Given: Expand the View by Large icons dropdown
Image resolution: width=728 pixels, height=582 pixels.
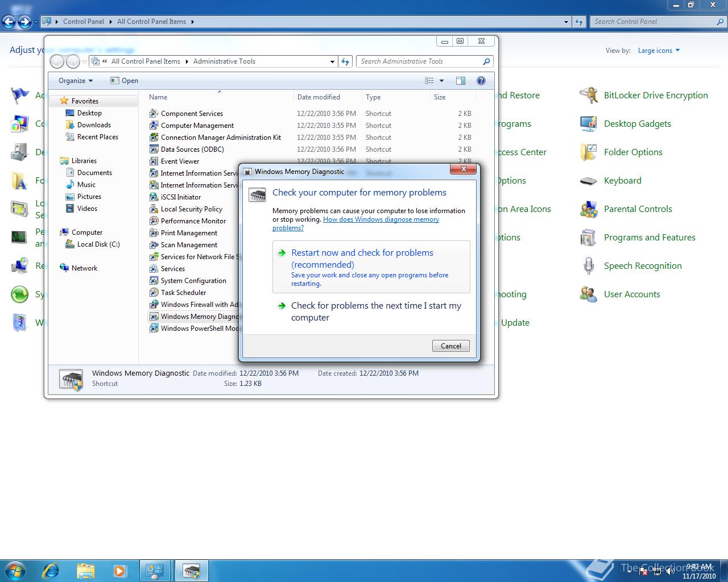Looking at the screenshot, I should click(x=659, y=51).
